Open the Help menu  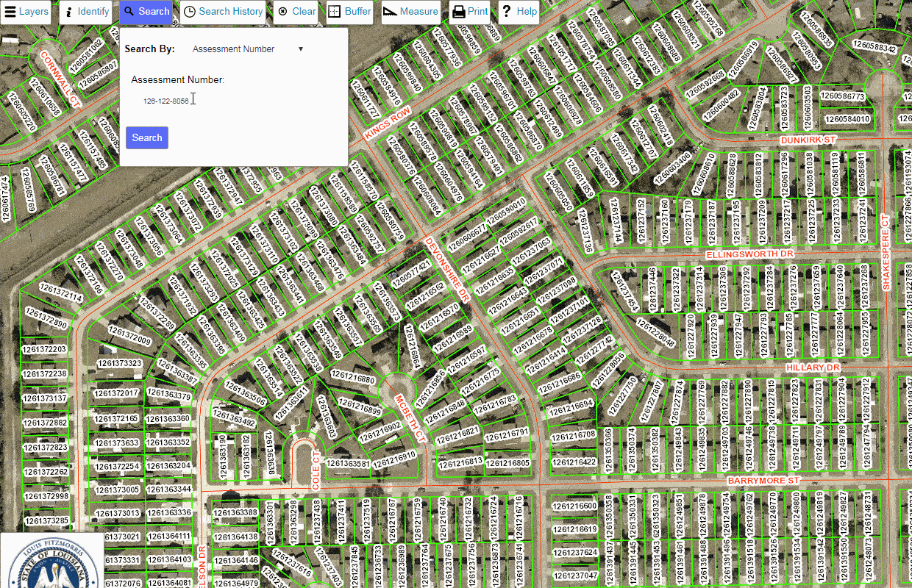point(519,12)
